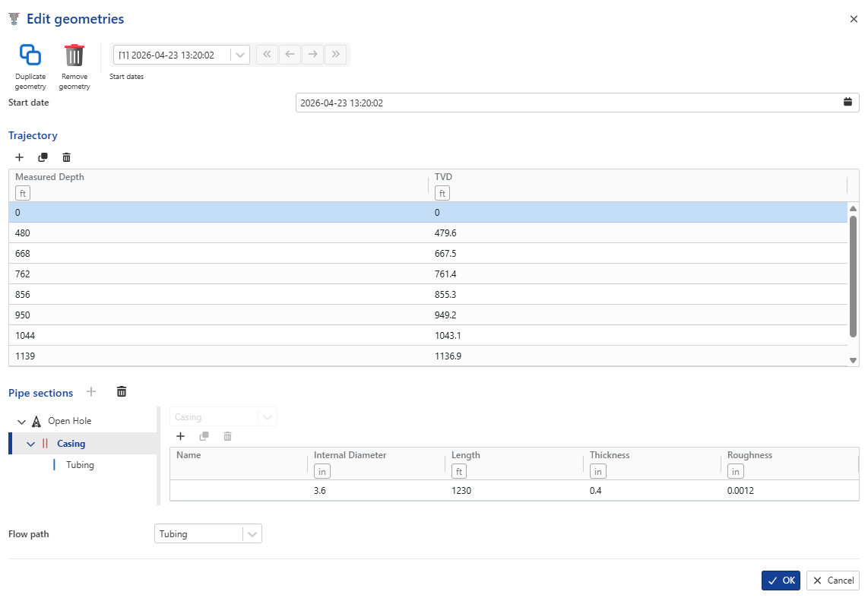Click the TVD ft unit button
The width and height of the screenshot is (868, 598).
pos(442,193)
